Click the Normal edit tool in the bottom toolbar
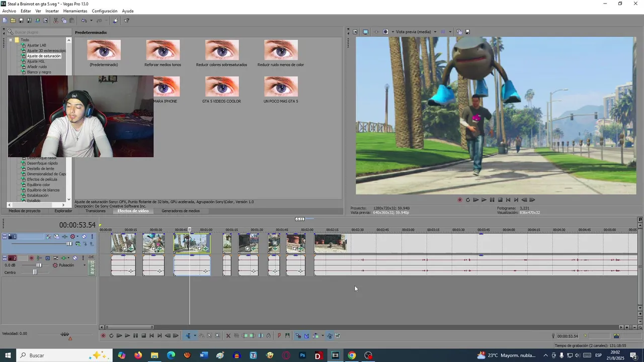The width and height of the screenshot is (644, 362). click(x=189, y=336)
